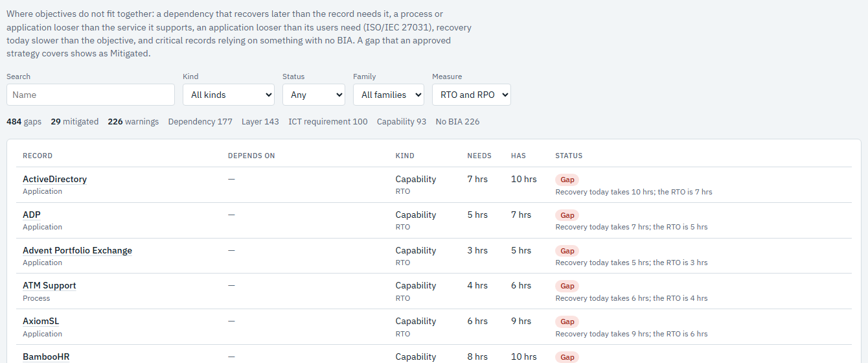This screenshot has width=868, height=363.
Task: Click the KIND column header
Action: click(405, 156)
